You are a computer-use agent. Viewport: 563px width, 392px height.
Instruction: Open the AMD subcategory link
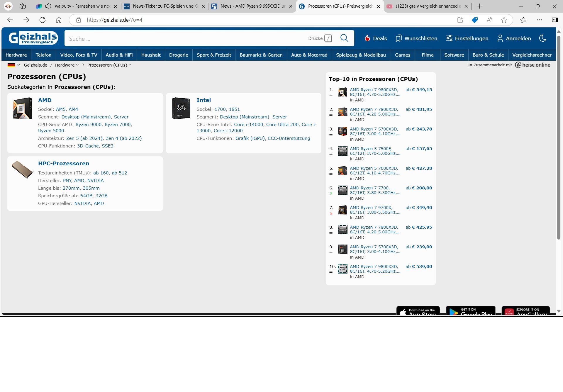click(45, 100)
